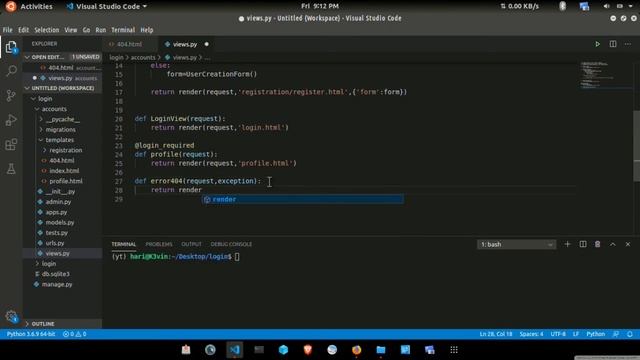Screen dimensions: 640x360
Task: Open Run and Debug view
Action: (x=11, y=120)
